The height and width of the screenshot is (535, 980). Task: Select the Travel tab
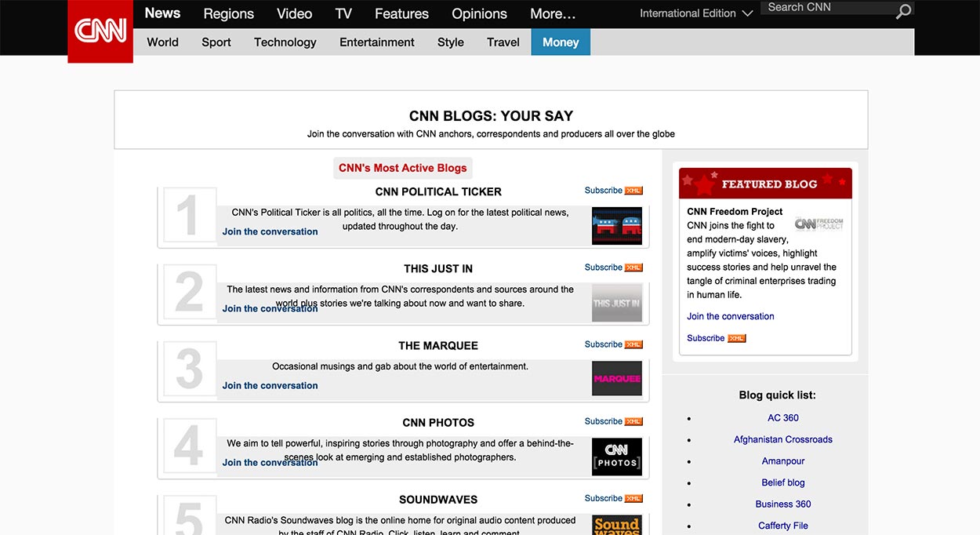503,42
